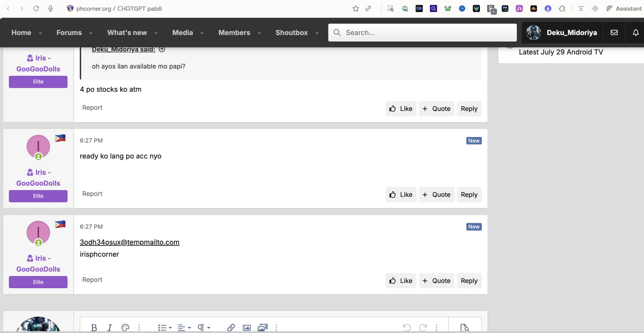This screenshot has width=644, height=333.
Task: Open the blue clock extension
Action: click(x=462, y=8)
